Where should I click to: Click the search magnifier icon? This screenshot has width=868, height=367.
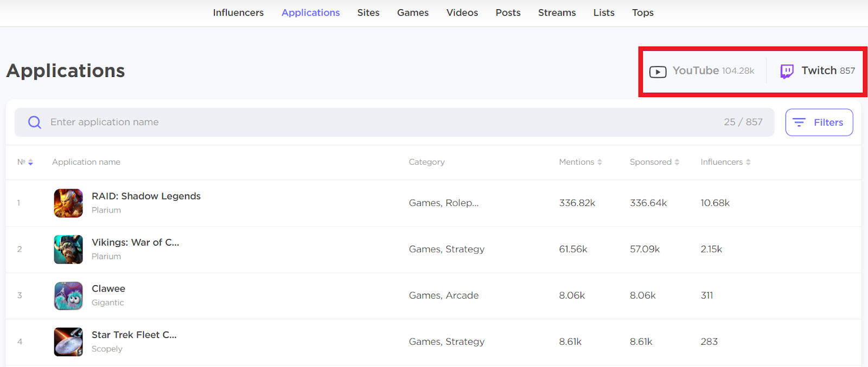coord(35,123)
